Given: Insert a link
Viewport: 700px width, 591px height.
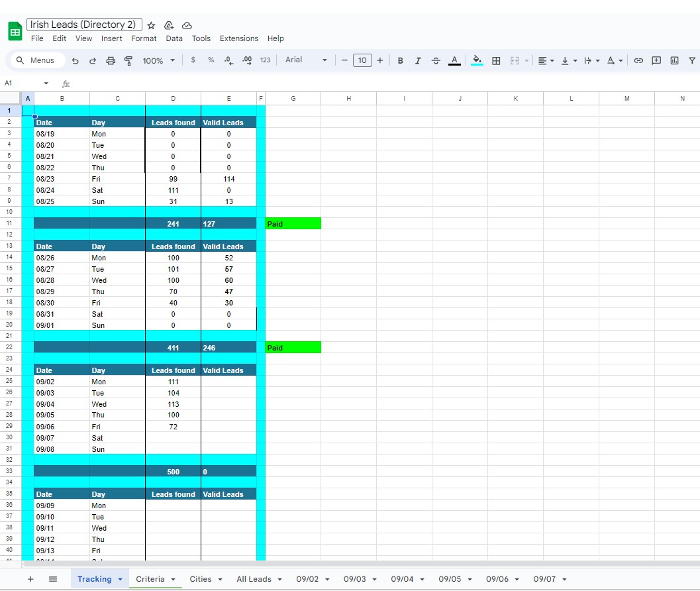Looking at the screenshot, I should point(638,61).
